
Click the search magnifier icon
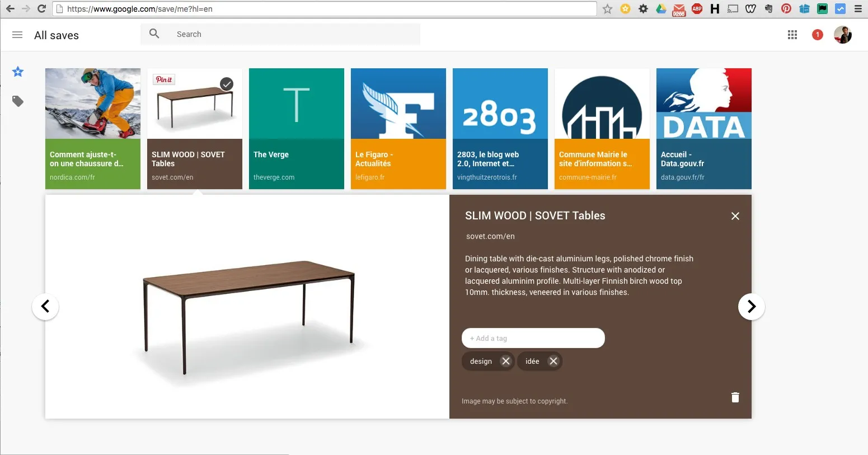point(154,34)
